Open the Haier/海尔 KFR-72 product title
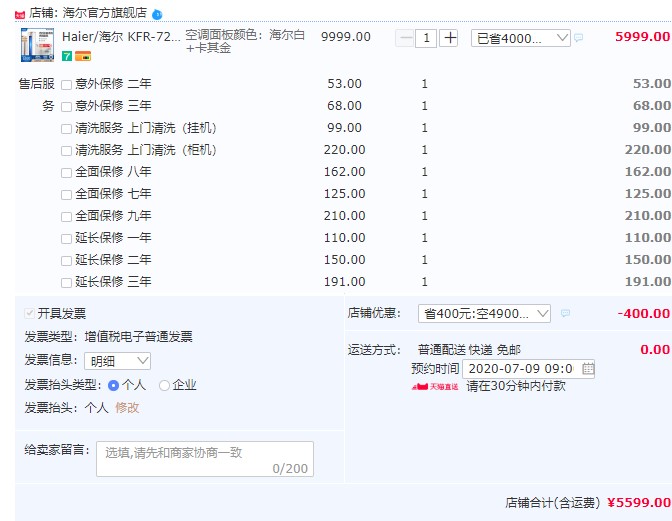672x521 pixels. coord(121,37)
